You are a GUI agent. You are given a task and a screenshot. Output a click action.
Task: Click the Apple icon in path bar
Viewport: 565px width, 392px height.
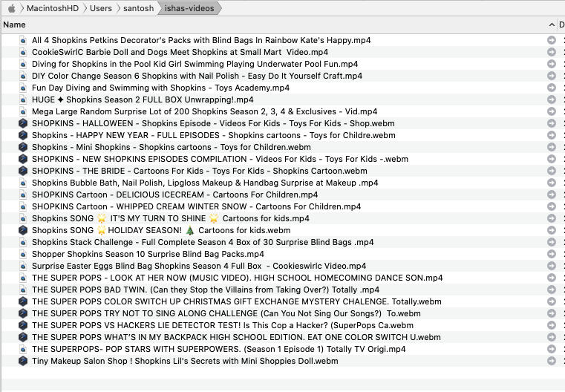[x=12, y=8]
